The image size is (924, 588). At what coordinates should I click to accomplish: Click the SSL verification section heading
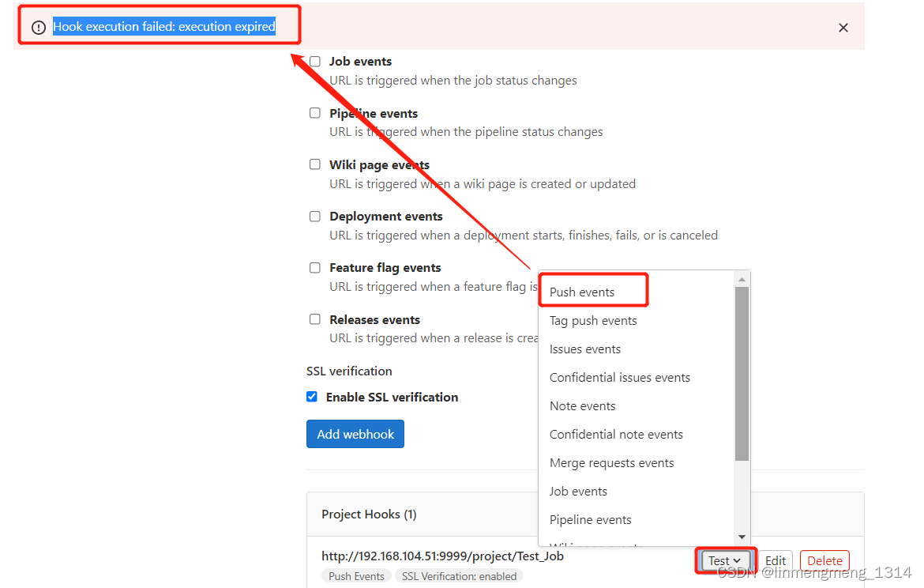349,371
